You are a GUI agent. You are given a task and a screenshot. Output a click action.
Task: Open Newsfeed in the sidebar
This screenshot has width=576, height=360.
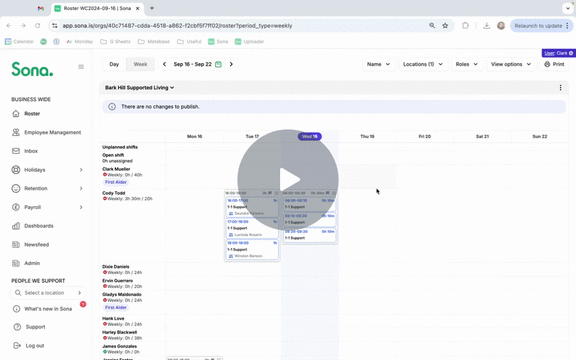(x=36, y=244)
